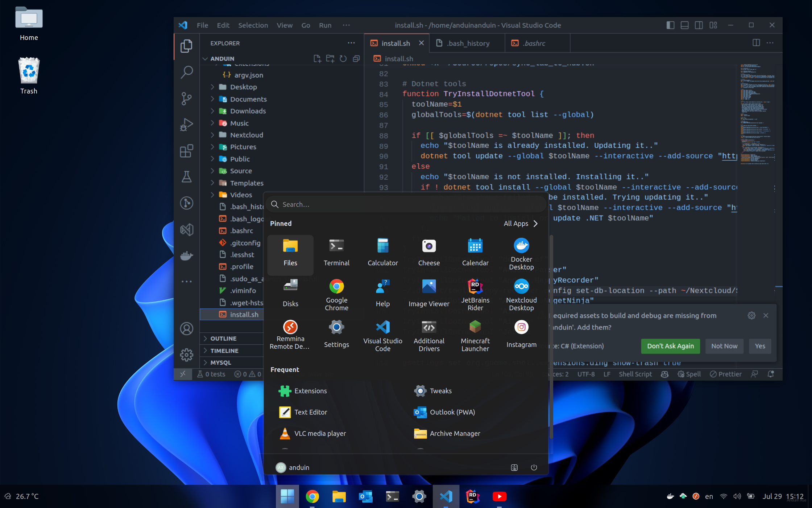Open the Testing flask icon
The height and width of the screenshot is (508, 812).
186,177
